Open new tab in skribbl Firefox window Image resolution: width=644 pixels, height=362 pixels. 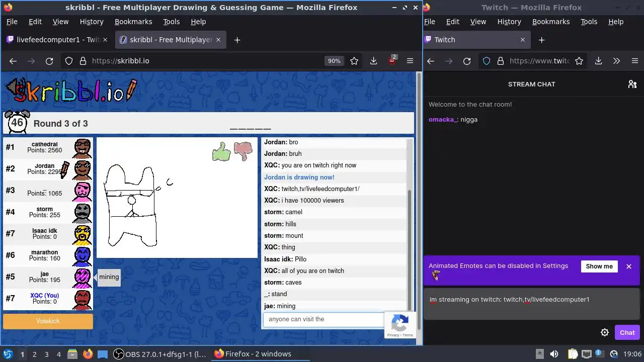[237, 40]
